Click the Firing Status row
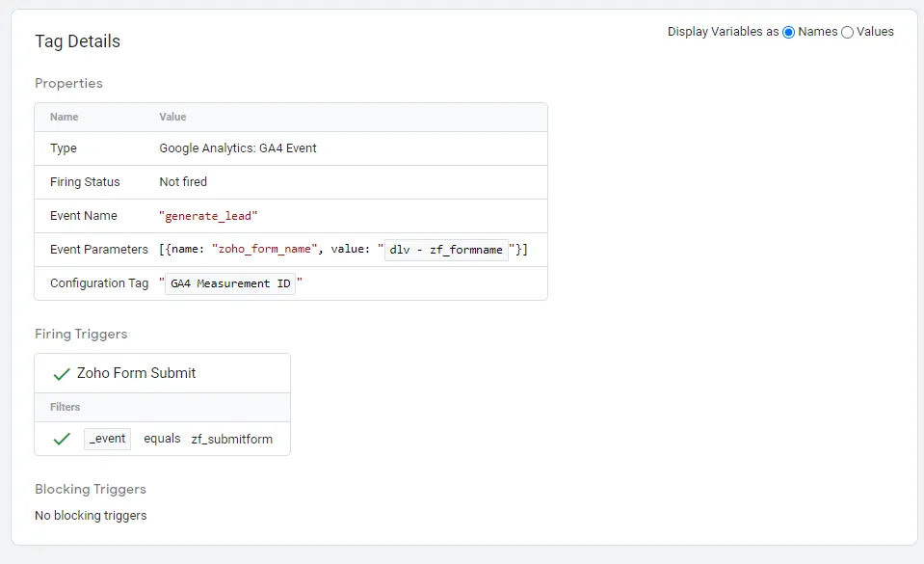This screenshot has width=924, height=564. pos(85,182)
